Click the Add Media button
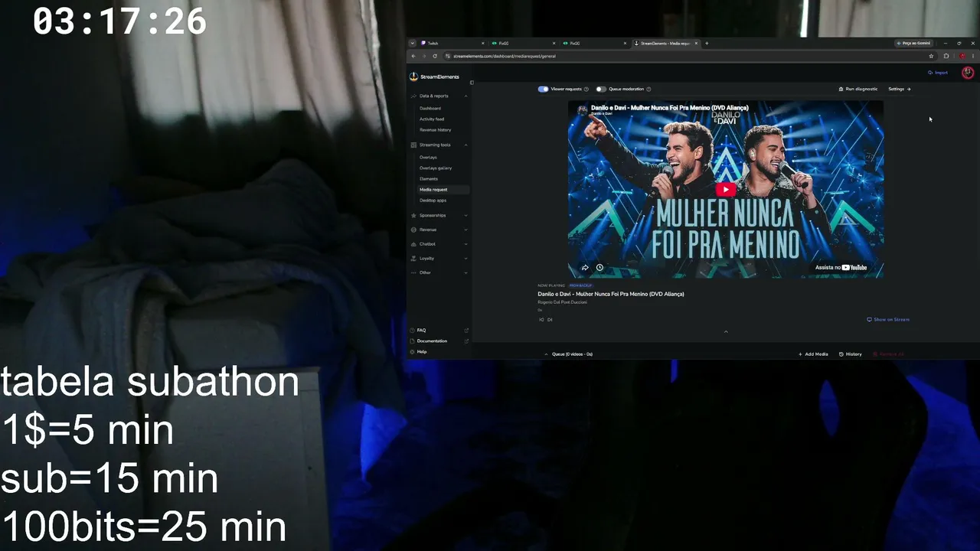 [x=813, y=354]
